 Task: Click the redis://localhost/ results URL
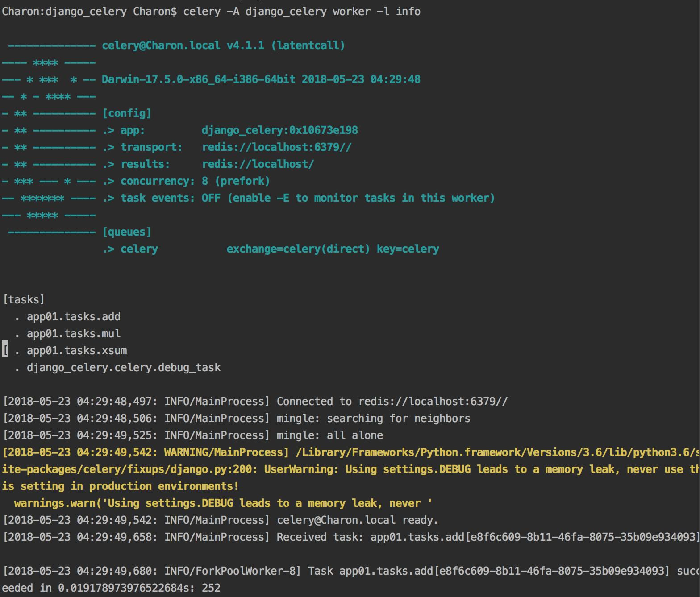[258, 164]
